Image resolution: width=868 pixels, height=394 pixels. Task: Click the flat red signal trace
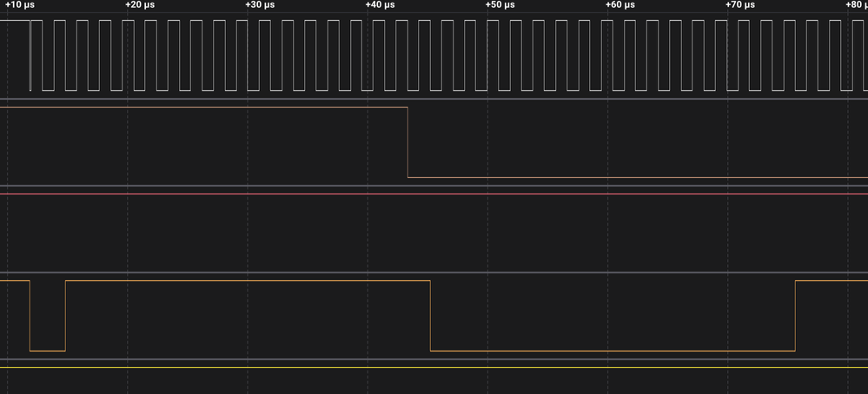coord(434,194)
